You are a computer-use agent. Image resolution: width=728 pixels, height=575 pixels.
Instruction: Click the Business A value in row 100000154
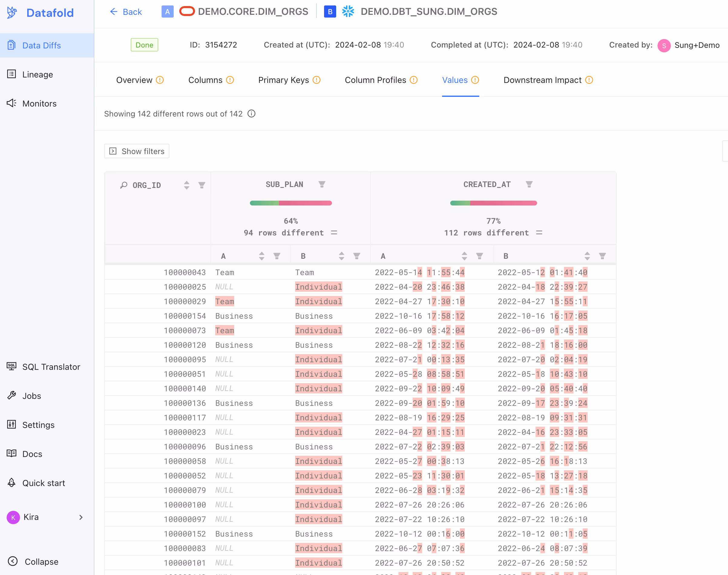[x=234, y=316]
